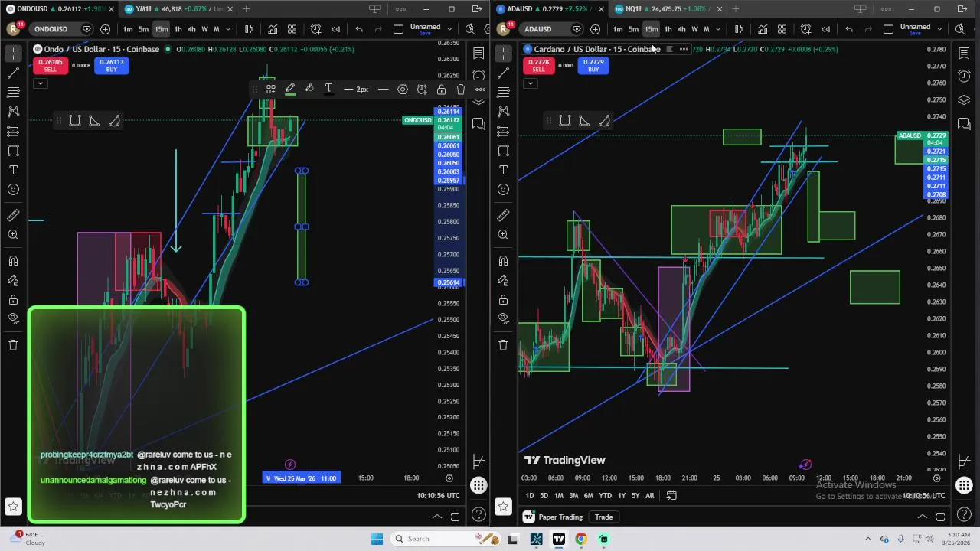Open the TradingView app on the Windows taskbar
Screen dimensions: 980x551
[559, 539]
